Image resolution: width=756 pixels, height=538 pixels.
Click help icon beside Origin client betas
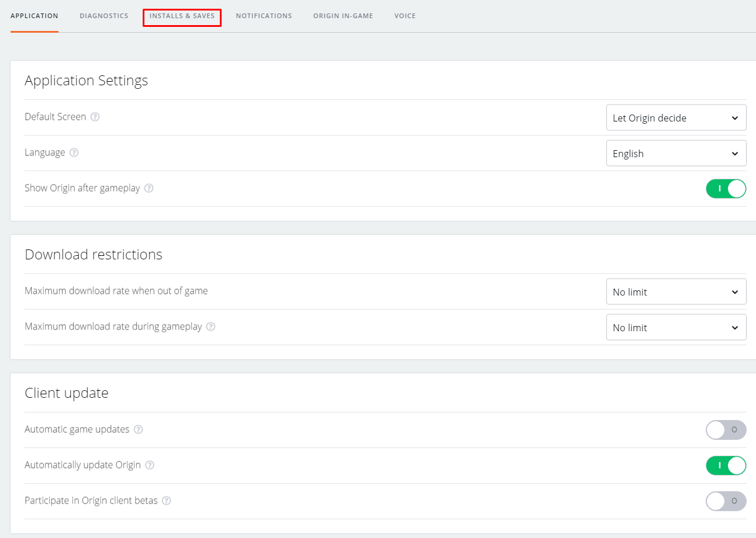[167, 501]
